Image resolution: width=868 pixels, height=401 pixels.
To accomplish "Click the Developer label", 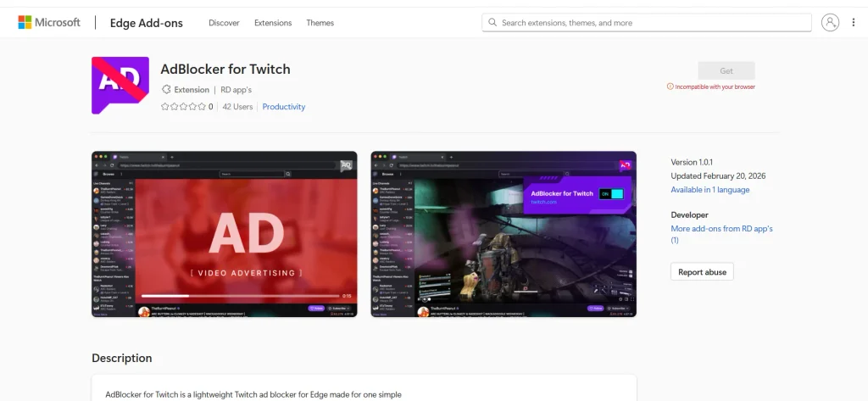I will [690, 214].
